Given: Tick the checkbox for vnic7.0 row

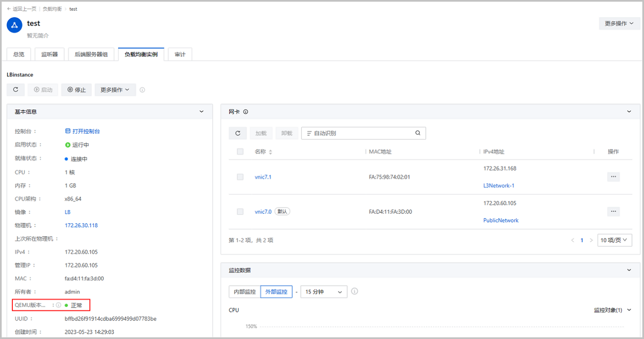Looking at the screenshot, I should (240, 212).
